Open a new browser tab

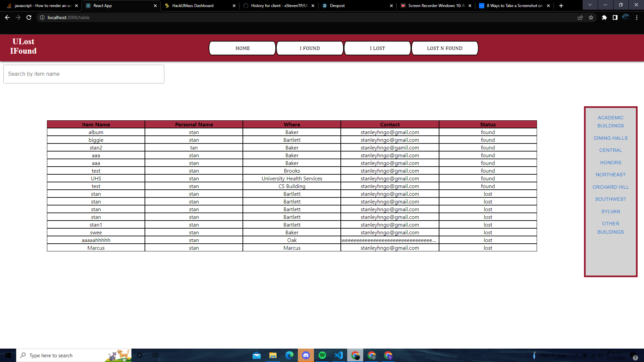[561, 6]
